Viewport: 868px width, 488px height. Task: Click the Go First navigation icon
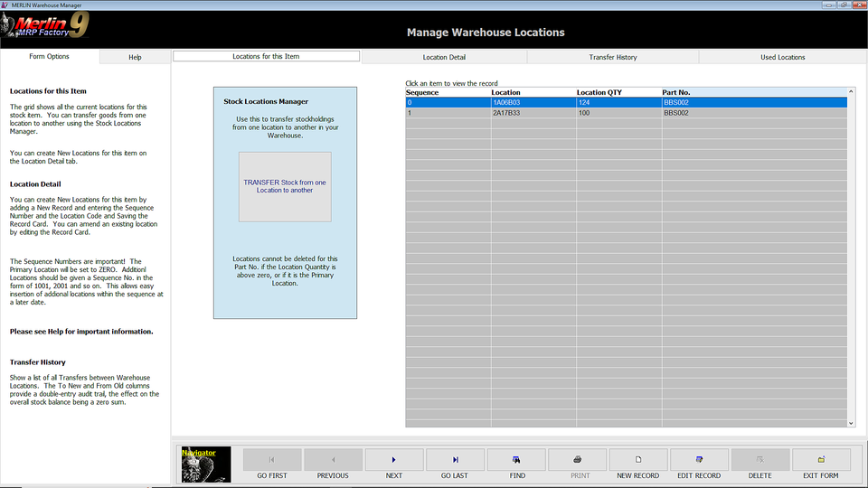[x=272, y=460]
